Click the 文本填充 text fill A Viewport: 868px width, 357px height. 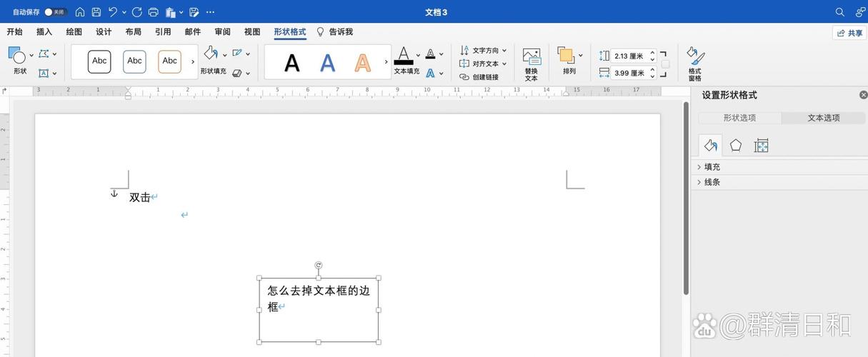coord(404,56)
